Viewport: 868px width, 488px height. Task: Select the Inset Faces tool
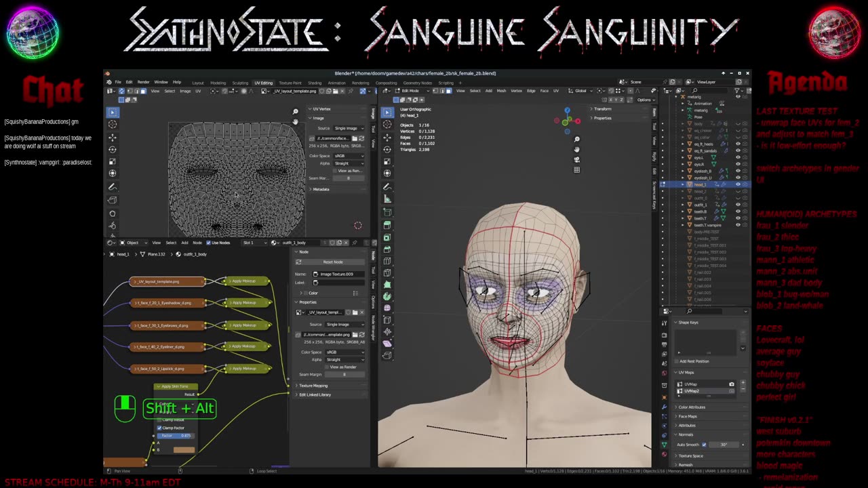pyautogui.click(x=387, y=237)
